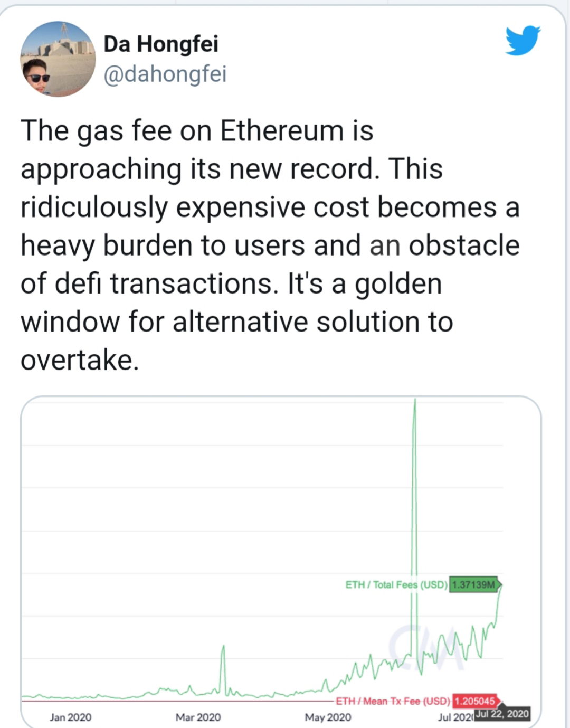This screenshot has height=728, width=570.
Task: Click the top of the tallest green spike
Action: [415, 401]
